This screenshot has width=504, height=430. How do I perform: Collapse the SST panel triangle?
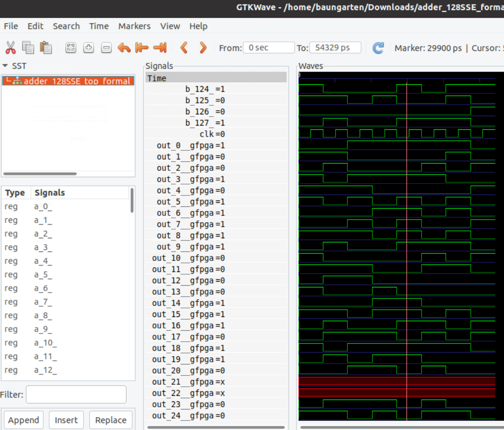pos(5,66)
